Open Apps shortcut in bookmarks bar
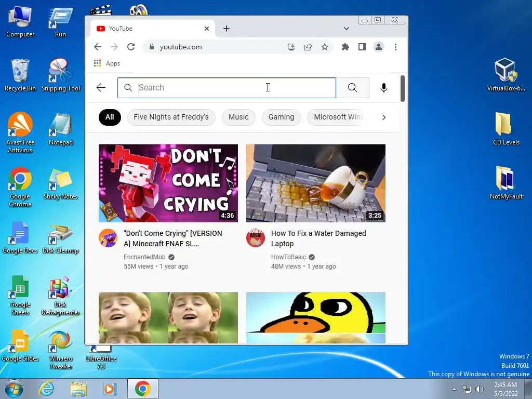 pos(107,63)
